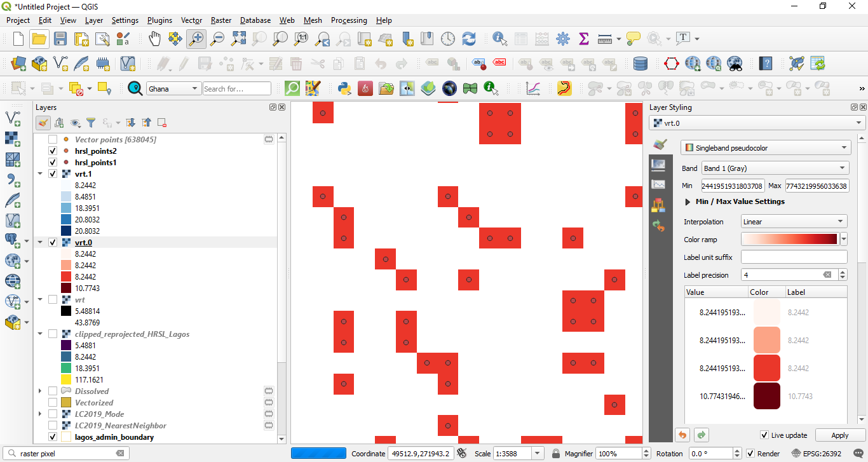This screenshot has height=462, width=868.
Task: Save the project with the floppy disk icon
Action: point(60,39)
